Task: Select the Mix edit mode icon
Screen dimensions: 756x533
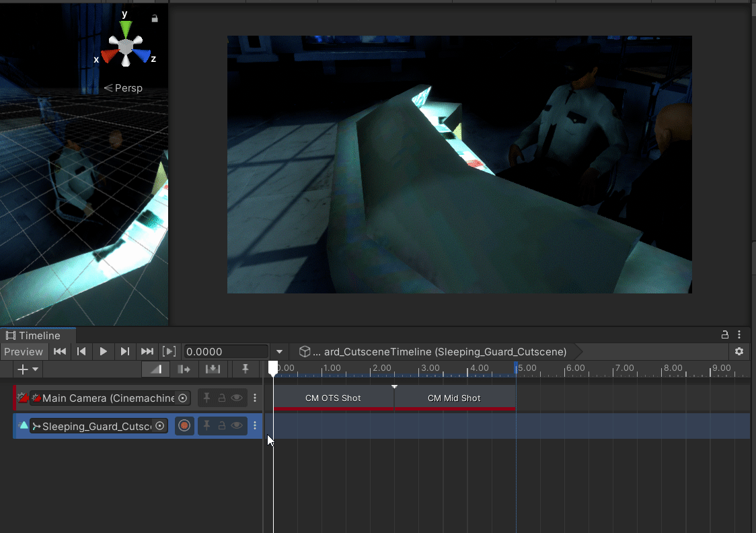Action: [156, 369]
